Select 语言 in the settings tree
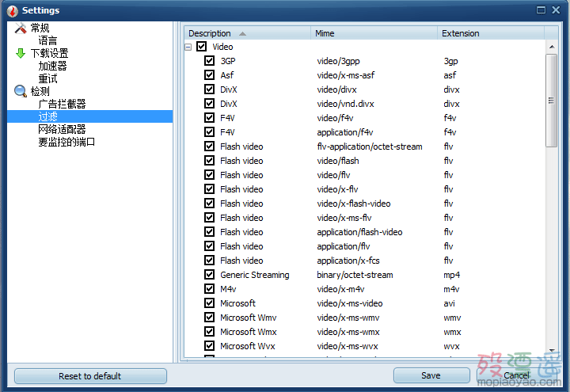 coord(47,40)
